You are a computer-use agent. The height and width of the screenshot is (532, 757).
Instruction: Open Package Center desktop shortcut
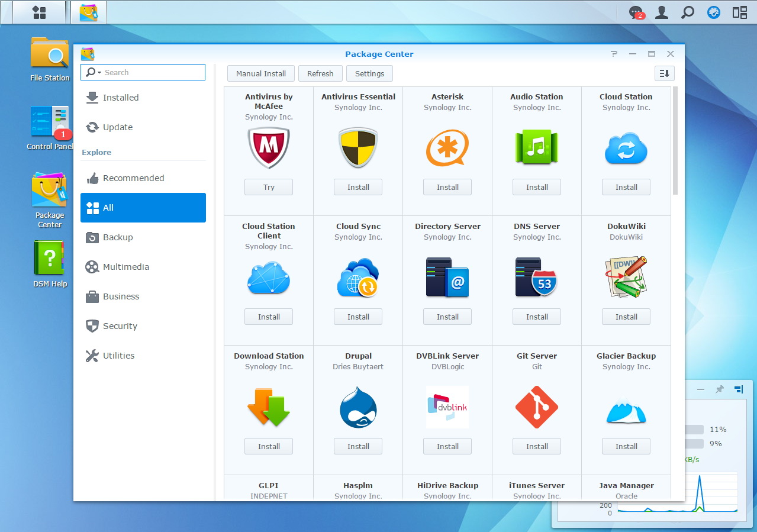coord(50,200)
